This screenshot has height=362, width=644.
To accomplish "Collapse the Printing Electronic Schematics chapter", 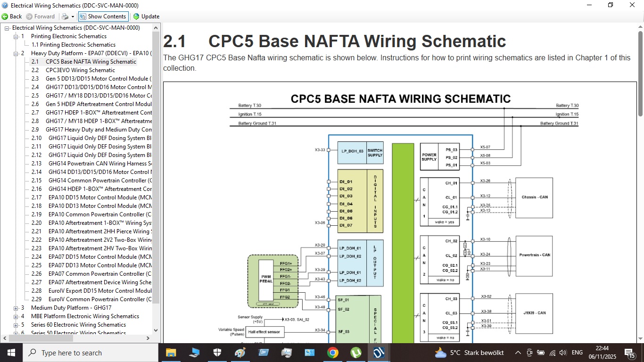I will point(16,36).
